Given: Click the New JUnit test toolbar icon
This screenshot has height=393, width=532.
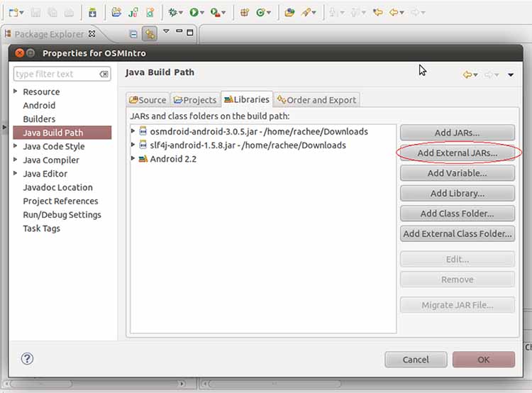Looking at the screenshot, I should click(x=133, y=13).
